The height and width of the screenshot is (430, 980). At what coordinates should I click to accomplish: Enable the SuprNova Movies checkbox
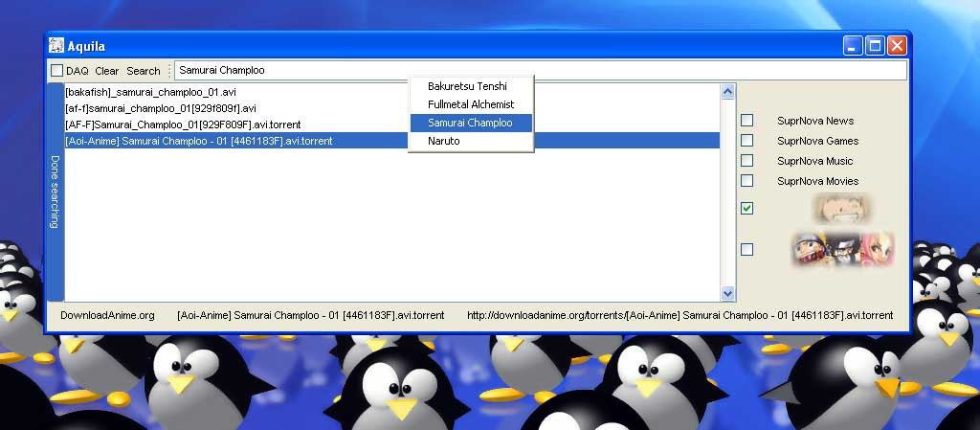(746, 180)
